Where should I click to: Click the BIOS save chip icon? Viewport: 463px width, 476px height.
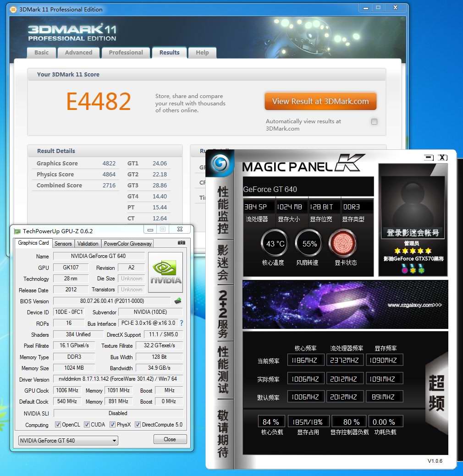tap(178, 301)
